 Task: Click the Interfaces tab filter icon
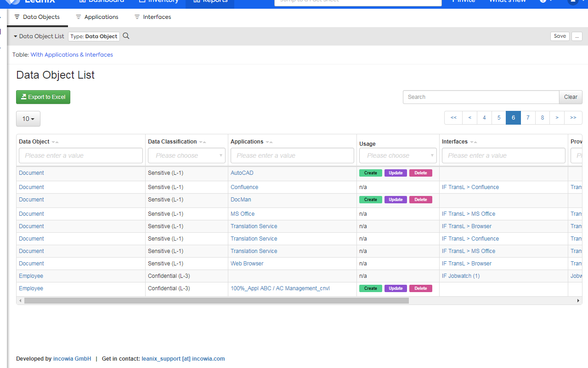tap(137, 17)
